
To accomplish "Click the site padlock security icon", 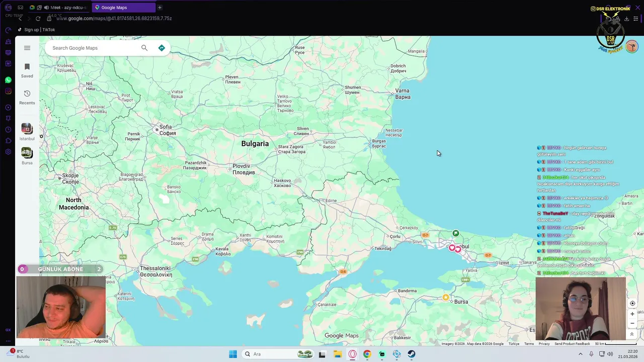I will (x=49, y=19).
